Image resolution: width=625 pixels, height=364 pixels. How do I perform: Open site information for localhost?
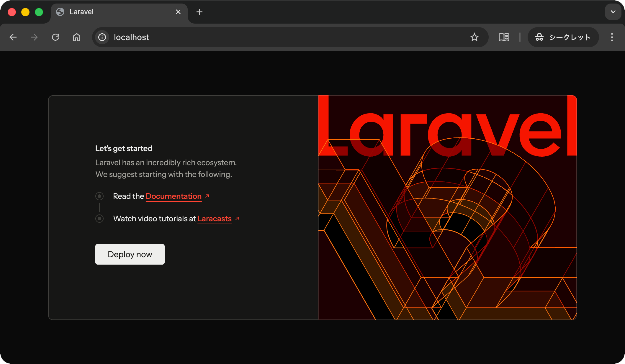(102, 37)
